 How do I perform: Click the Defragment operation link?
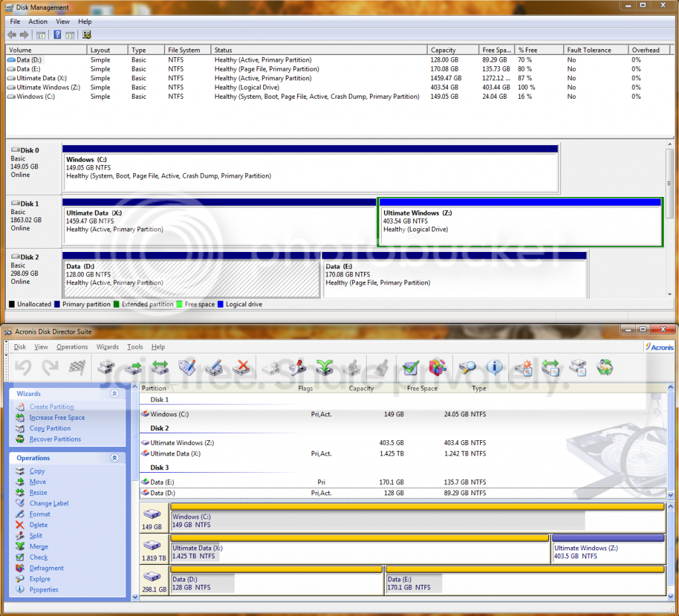pos(46,568)
